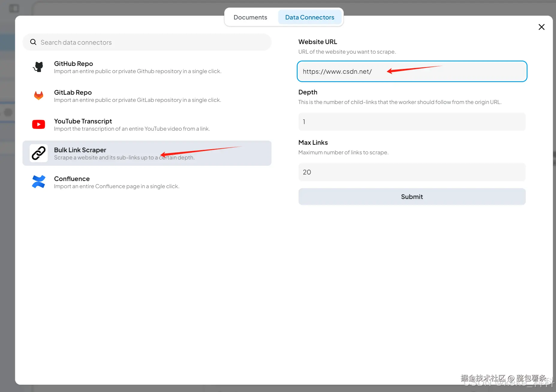Open the GitHub Repo connector

click(147, 67)
